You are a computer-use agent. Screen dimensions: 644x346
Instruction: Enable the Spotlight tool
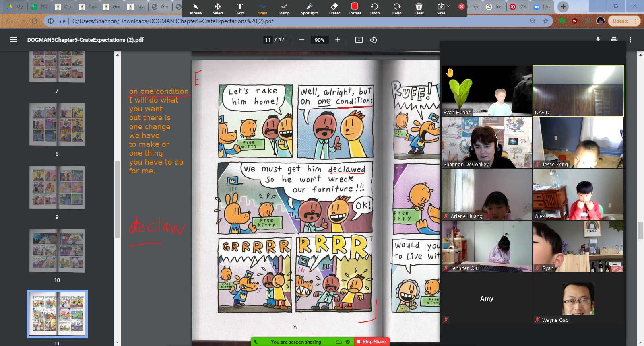pyautogui.click(x=309, y=8)
